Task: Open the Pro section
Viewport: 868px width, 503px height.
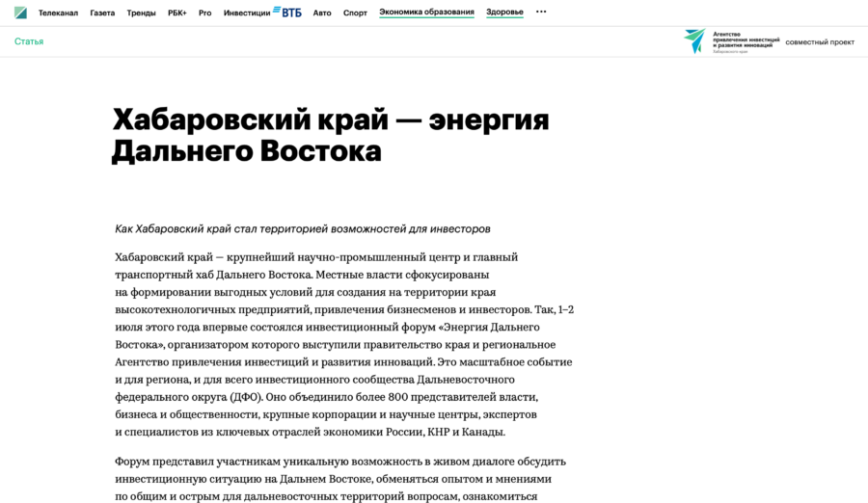Action: click(x=204, y=13)
